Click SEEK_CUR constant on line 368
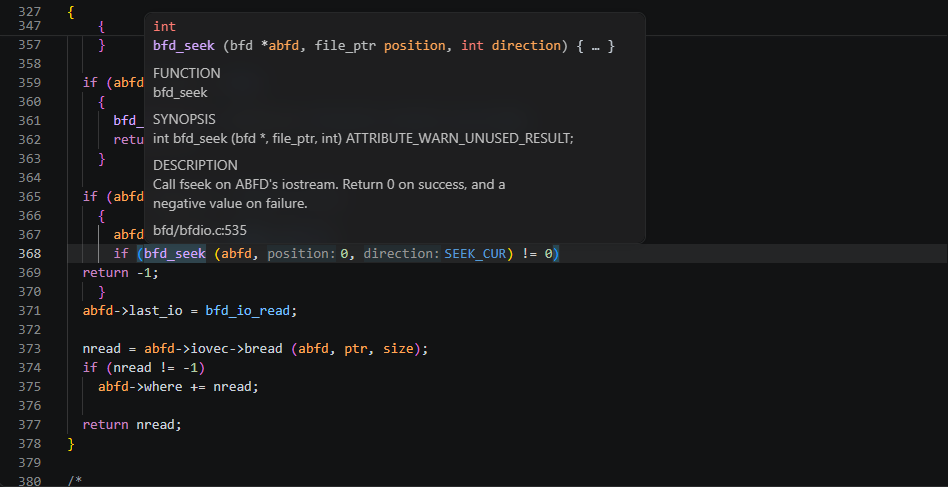948x487 pixels. pyautogui.click(x=475, y=254)
